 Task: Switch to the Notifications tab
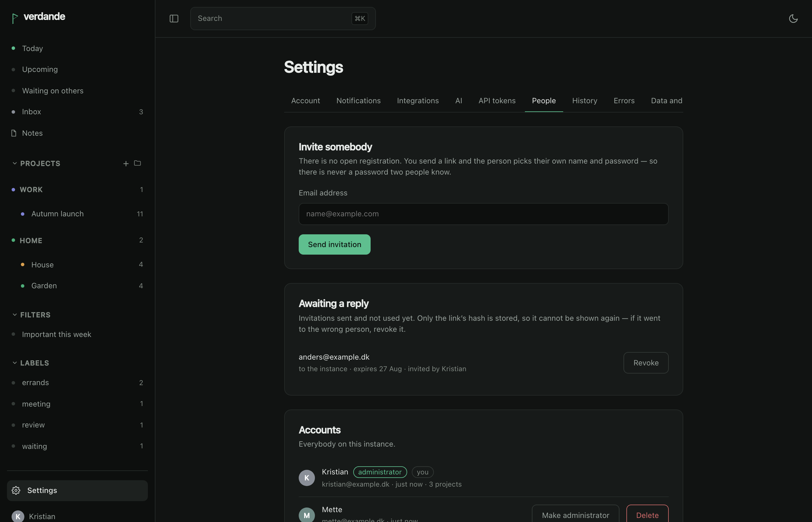coord(358,101)
